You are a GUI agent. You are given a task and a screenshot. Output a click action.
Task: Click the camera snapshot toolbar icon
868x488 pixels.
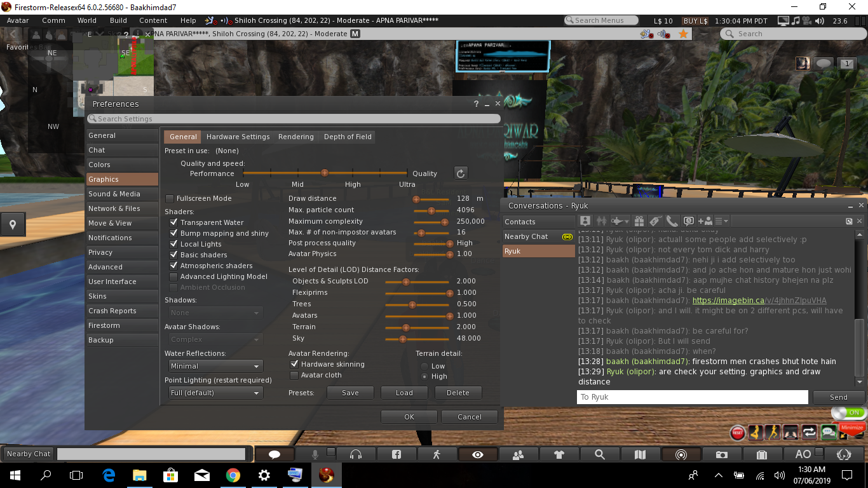[722, 454]
